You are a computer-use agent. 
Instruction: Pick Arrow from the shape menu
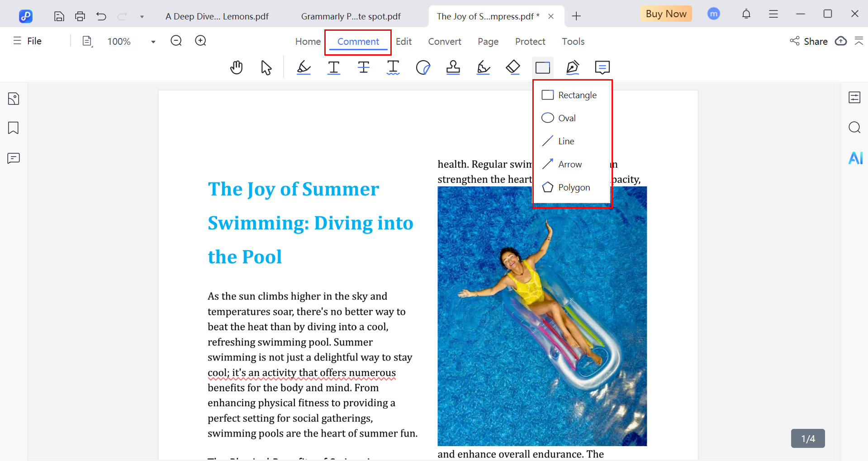click(569, 164)
